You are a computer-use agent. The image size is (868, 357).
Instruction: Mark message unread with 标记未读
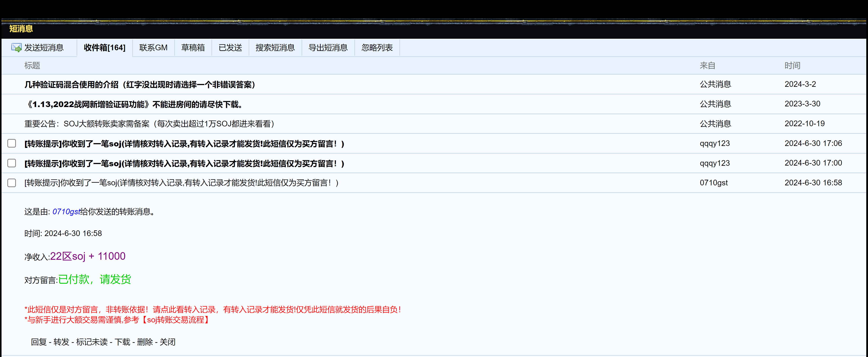tap(92, 342)
